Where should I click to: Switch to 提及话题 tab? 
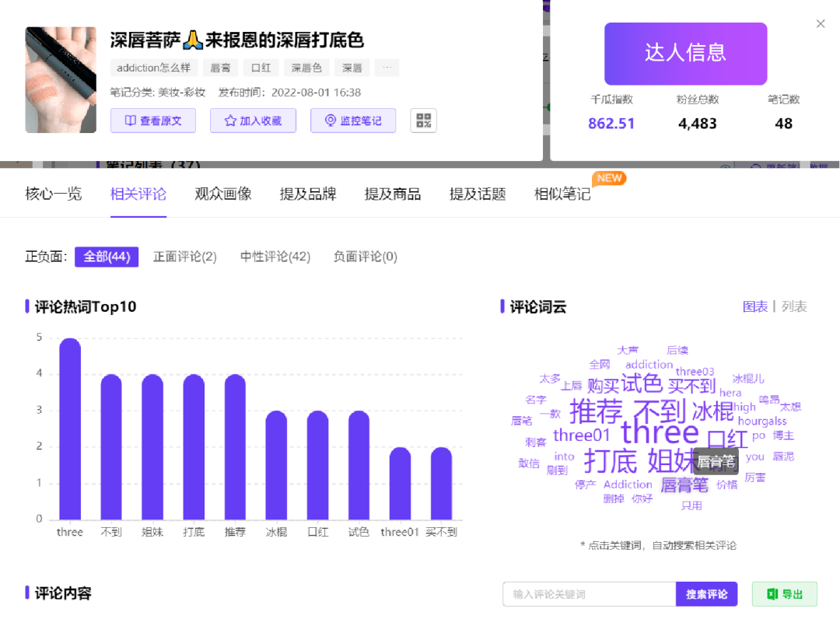478,194
